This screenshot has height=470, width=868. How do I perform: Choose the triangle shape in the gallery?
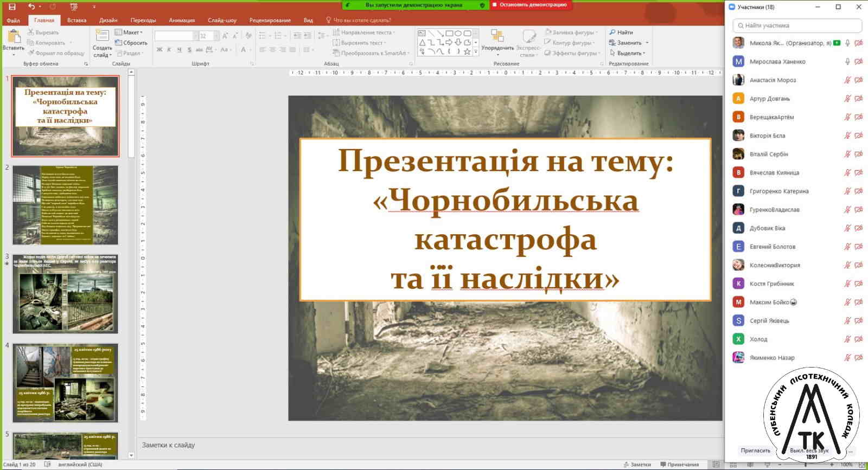pos(422,42)
